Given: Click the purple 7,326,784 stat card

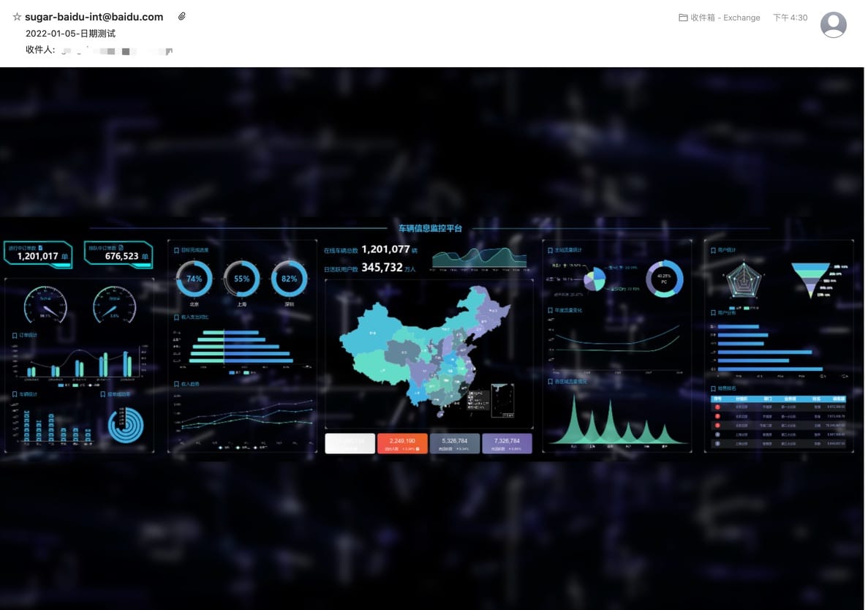Looking at the screenshot, I should (507, 443).
